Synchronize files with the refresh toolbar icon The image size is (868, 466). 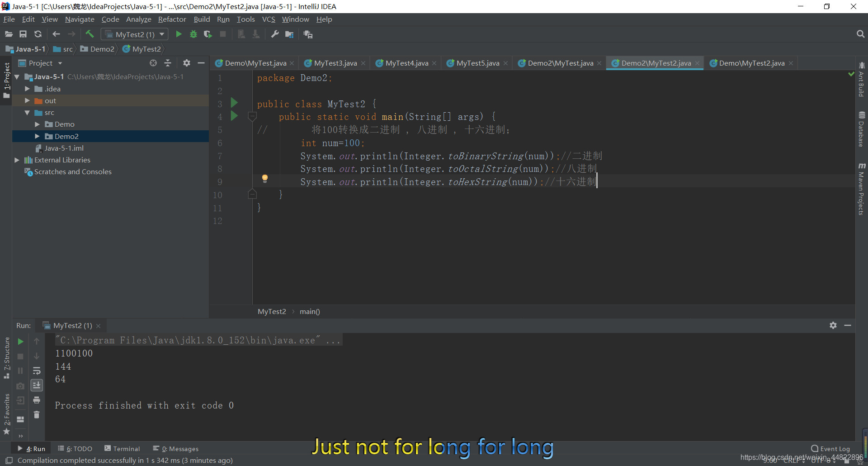pos(38,34)
